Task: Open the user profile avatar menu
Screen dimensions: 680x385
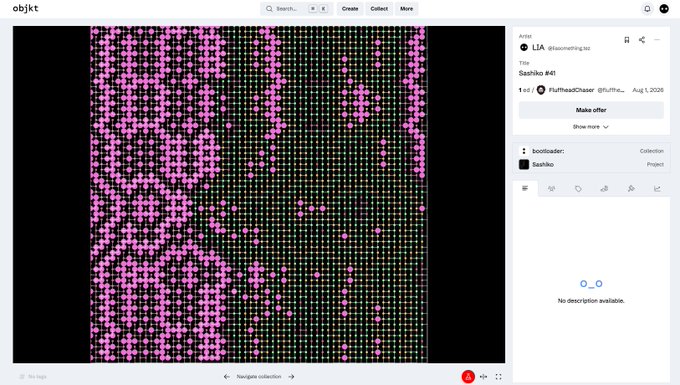Action: click(x=664, y=9)
